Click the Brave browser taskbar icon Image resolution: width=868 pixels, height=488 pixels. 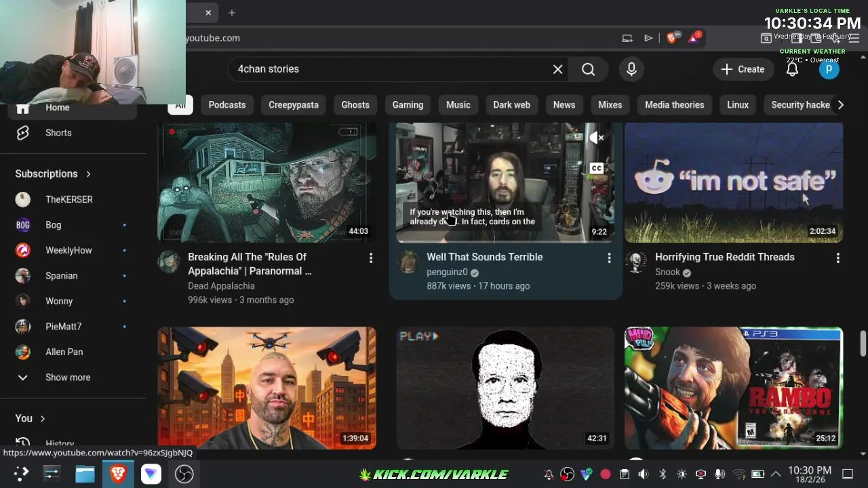(118, 474)
